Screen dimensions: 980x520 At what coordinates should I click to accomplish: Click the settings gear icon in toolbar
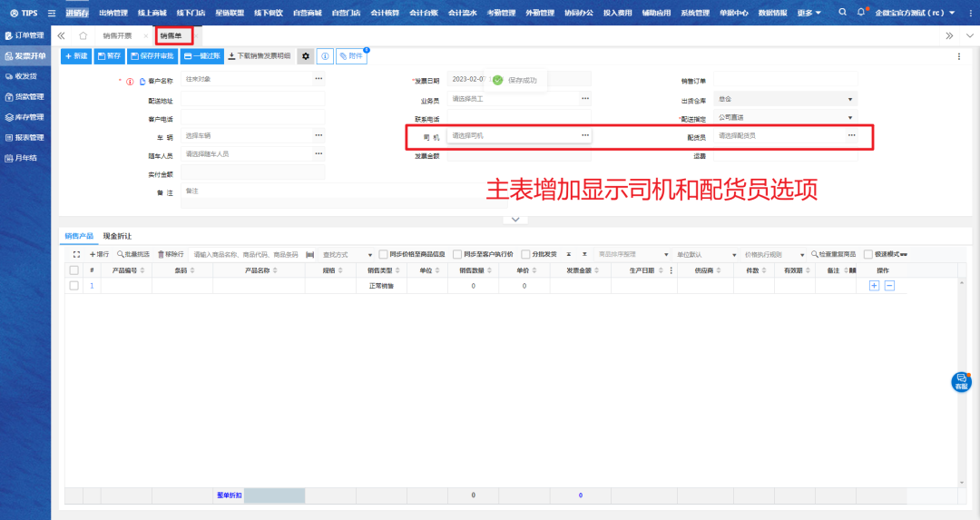[x=306, y=56]
